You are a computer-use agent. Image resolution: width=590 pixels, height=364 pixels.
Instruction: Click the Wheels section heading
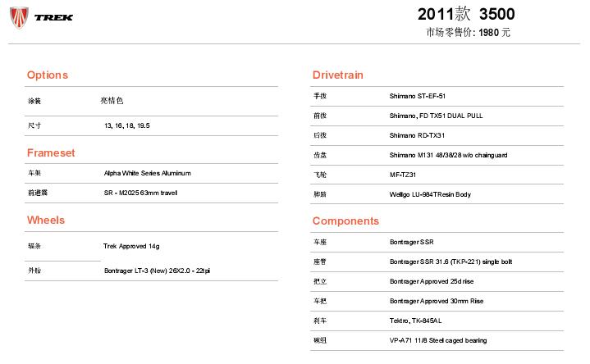pyautogui.click(x=46, y=221)
